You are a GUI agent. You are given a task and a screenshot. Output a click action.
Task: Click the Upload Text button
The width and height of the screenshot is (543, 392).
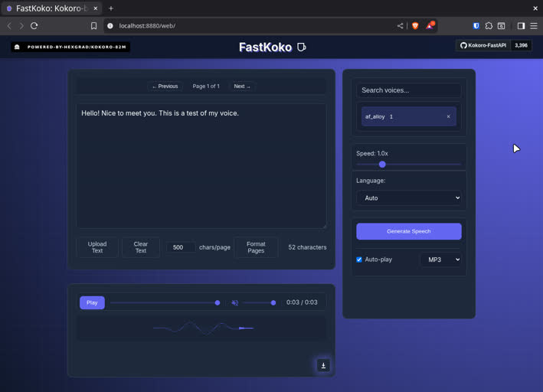pyautogui.click(x=97, y=247)
